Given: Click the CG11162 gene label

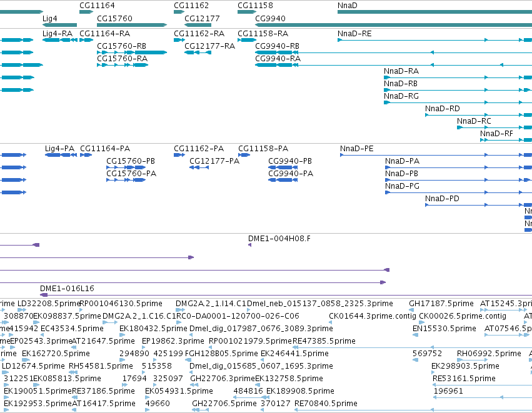Looking at the screenshot, I should click(191, 6).
